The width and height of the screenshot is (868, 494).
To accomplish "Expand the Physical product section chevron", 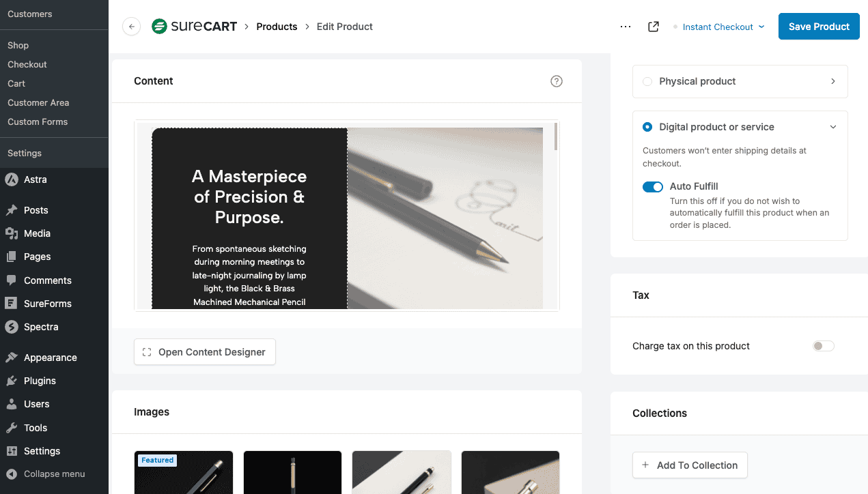I will click(x=833, y=81).
